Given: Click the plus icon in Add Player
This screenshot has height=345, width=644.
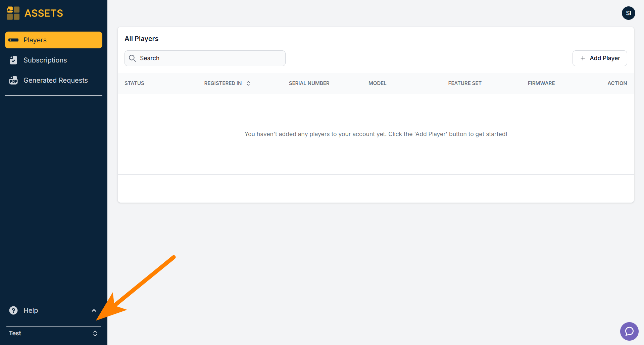Looking at the screenshot, I should tap(583, 58).
